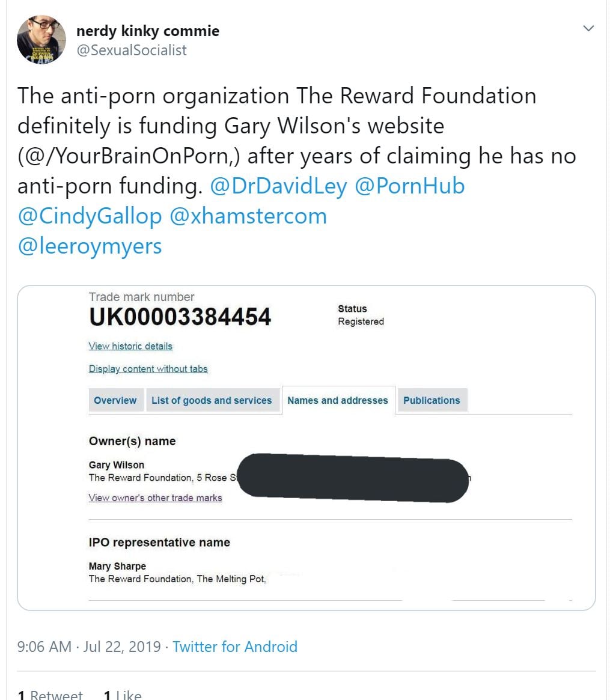Click the tweet timestamp 9:06 AM
Image resolution: width=613 pixels, height=700 pixels.
pos(44,647)
